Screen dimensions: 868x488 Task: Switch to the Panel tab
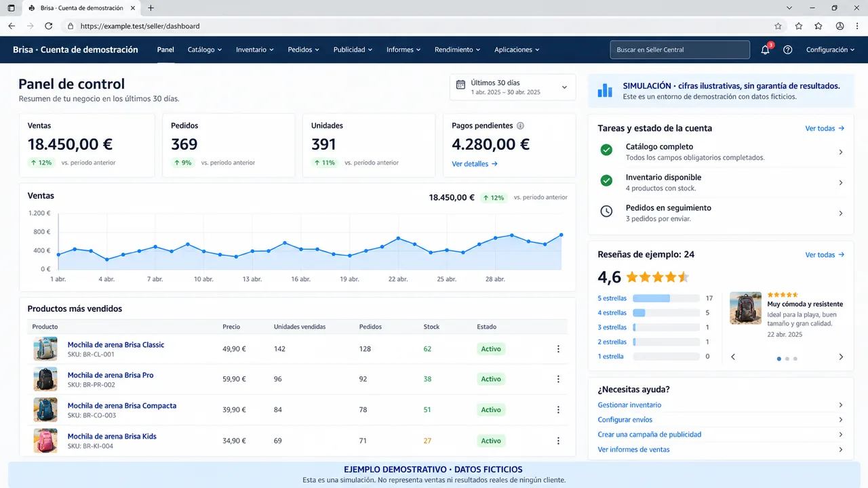click(165, 49)
